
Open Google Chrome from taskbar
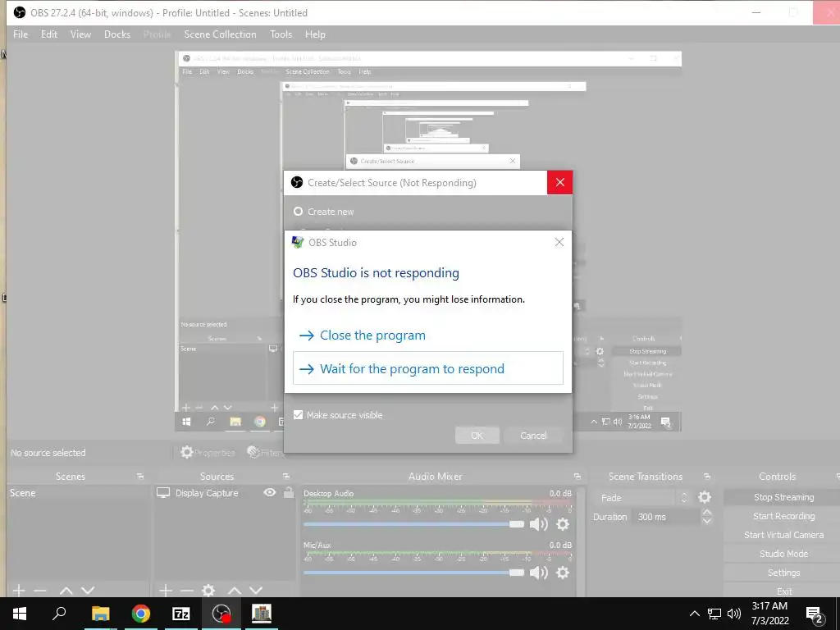point(141,614)
